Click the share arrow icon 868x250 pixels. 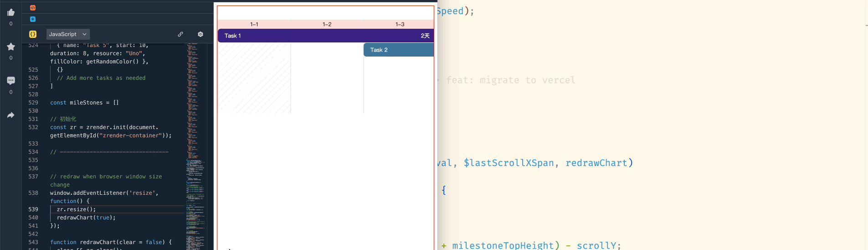(11, 115)
